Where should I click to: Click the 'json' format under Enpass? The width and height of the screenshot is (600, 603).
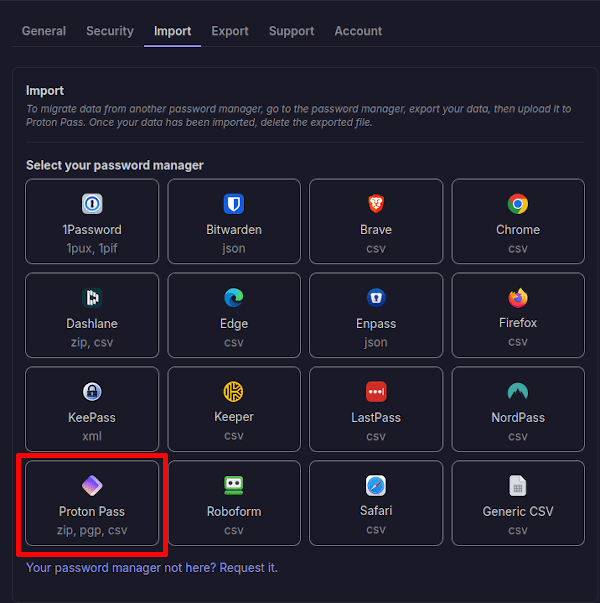376,342
